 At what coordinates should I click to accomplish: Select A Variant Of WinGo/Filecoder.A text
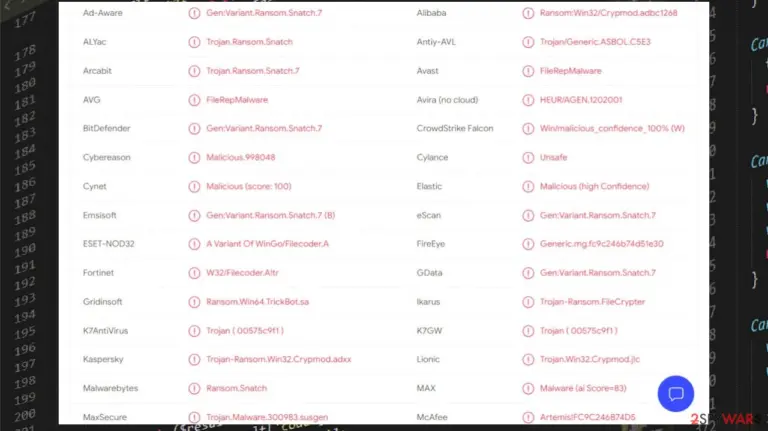pyautogui.click(x=267, y=243)
